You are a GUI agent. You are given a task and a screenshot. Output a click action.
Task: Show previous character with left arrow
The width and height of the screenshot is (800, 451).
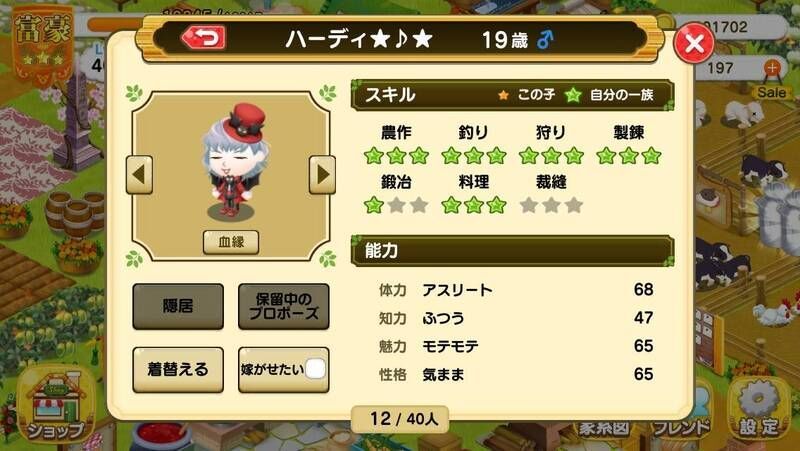coord(139,174)
